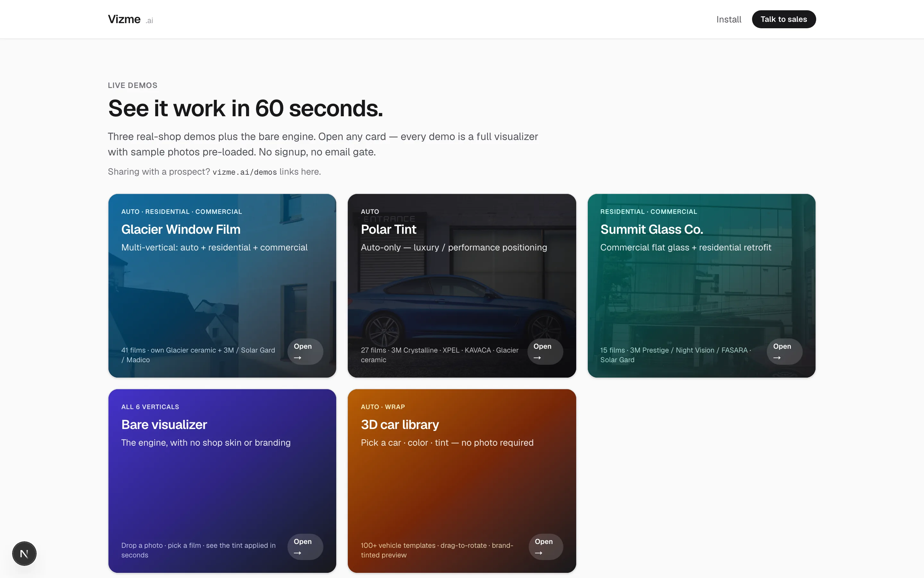Click the vizme.ai/demos code text
The height and width of the screenshot is (578, 924).
244,172
